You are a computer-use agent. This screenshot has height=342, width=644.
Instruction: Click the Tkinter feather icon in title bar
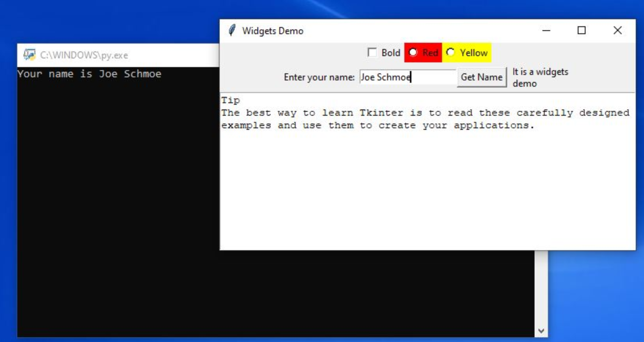232,31
